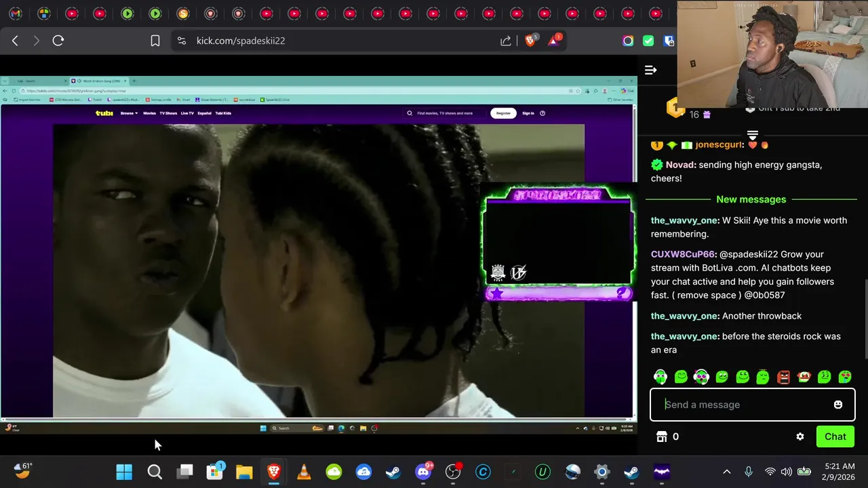
Task: Open Discord from the taskbar
Action: pos(424,472)
